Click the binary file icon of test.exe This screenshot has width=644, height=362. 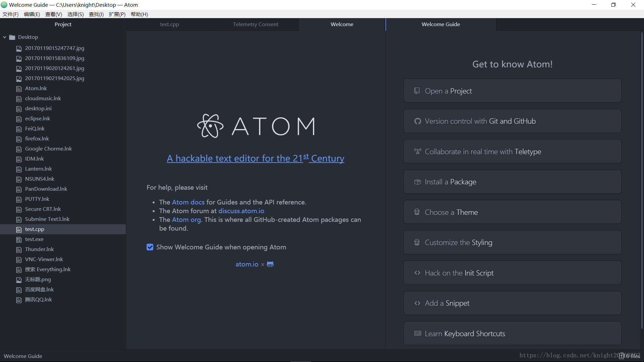(19, 240)
